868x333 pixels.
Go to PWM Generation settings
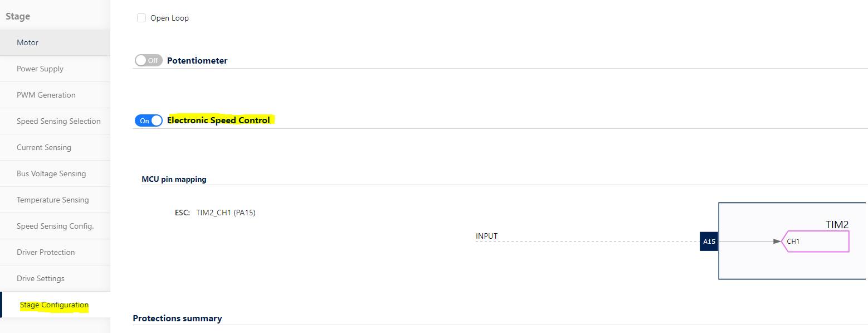55,95
